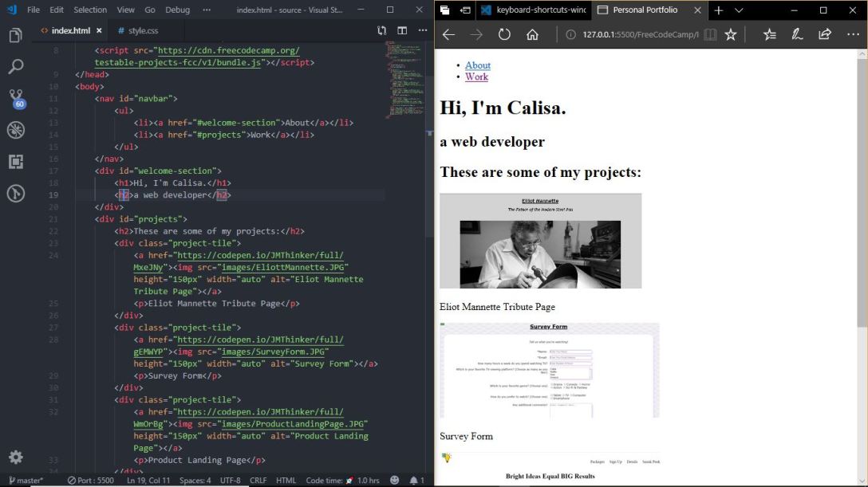The width and height of the screenshot is (868, 487).
Task: Open the Selection menu
Action: click(90, 10)
